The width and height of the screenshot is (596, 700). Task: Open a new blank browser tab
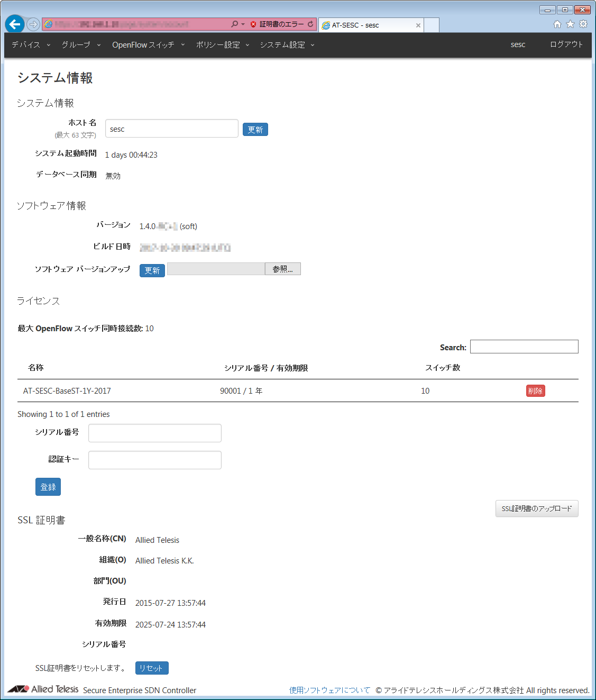coord(432,25)
